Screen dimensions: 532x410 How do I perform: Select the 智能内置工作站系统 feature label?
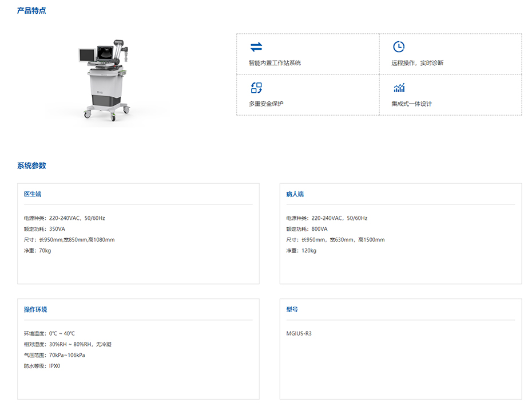pyautogui.click(x=275, y=63)
